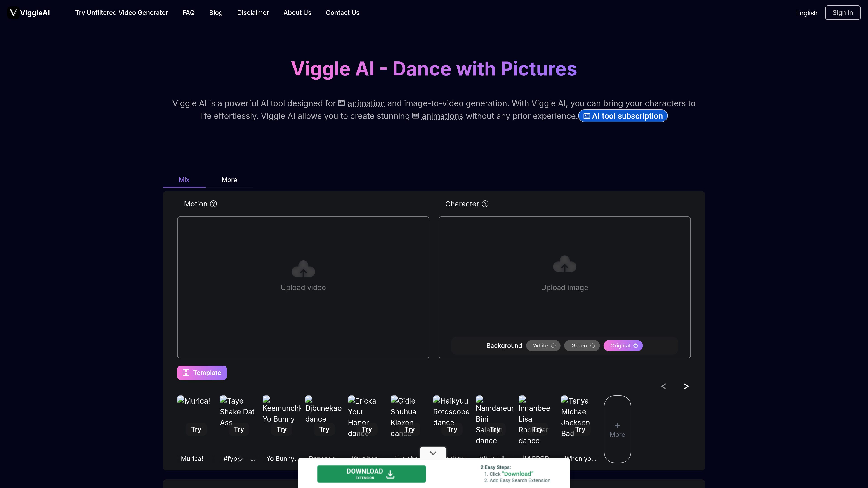This screenshot has width=868, height=488.
Task: Open the Contact Us page
Action: (342, 12)
